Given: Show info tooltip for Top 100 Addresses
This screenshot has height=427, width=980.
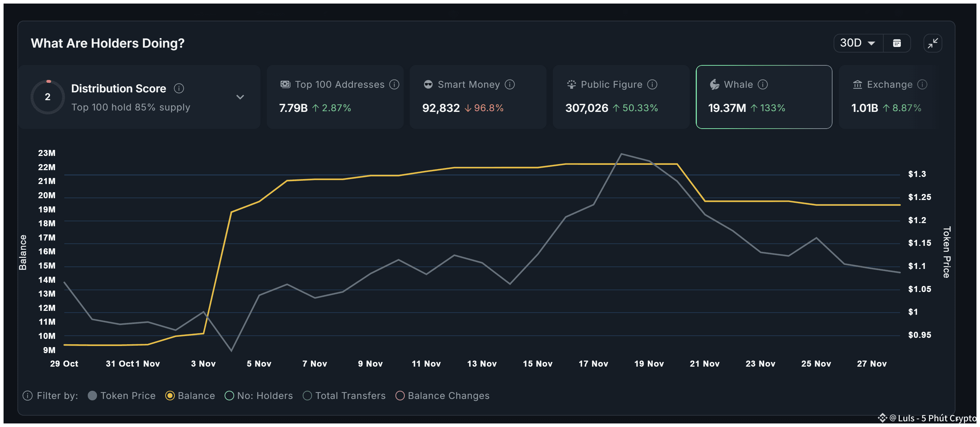Looking at the screenshot, I should 394,85.
